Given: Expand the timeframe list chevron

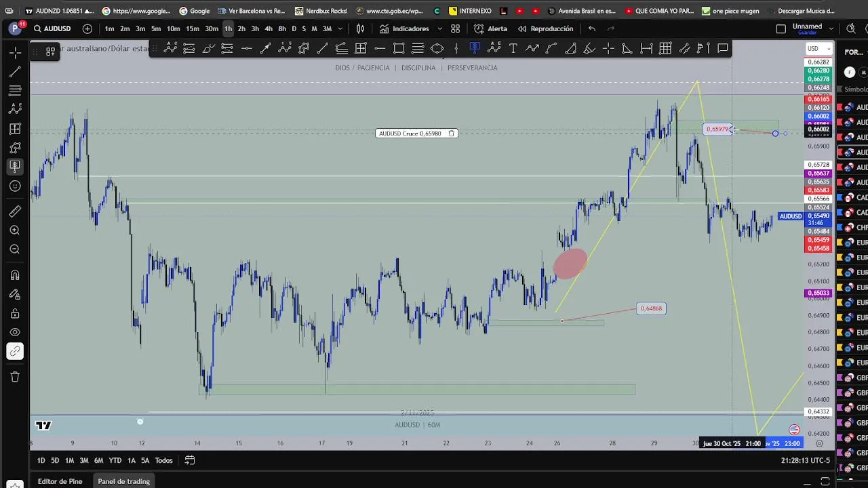Looking at the screenshot, I should click(x=340, y=28).
